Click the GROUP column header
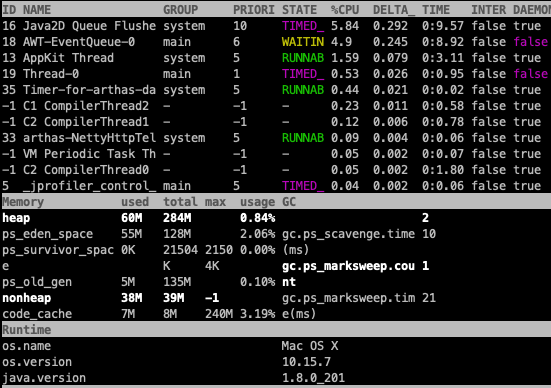 (180, 10)
